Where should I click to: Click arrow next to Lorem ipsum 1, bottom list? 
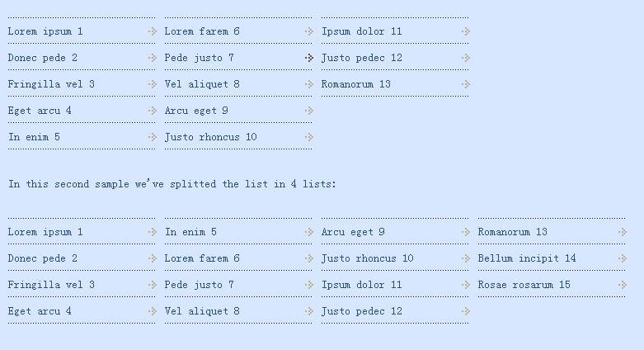(x=152, y=232)
